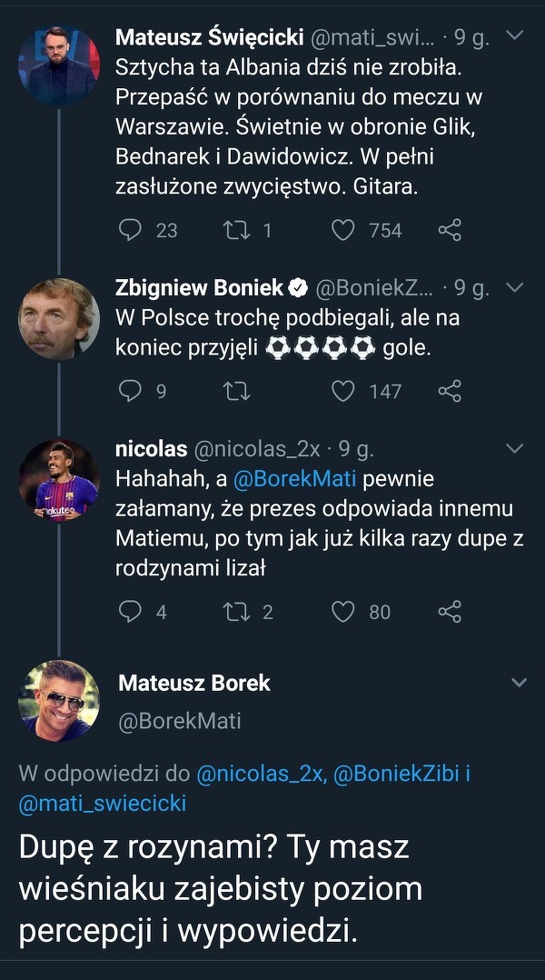
Task: Like nicolas's tweet with 80 likes
Action: 342,612
